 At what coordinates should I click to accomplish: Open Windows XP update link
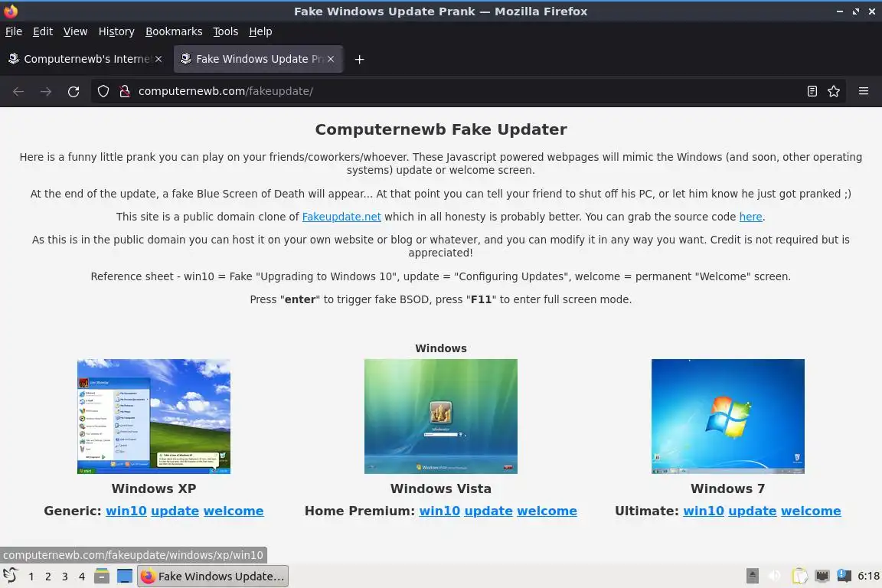[x=175, y=511]
